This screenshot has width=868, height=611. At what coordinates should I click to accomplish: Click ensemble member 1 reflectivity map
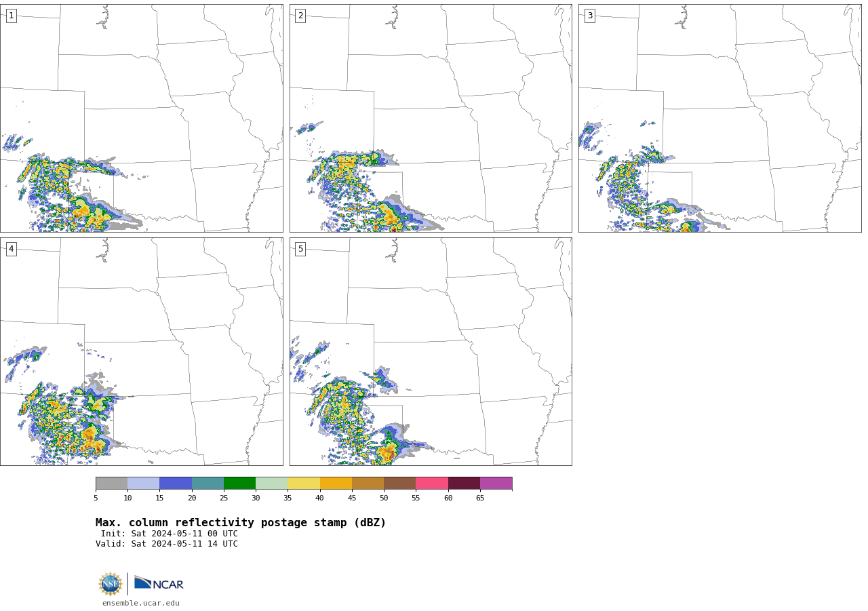click(142, 118)
